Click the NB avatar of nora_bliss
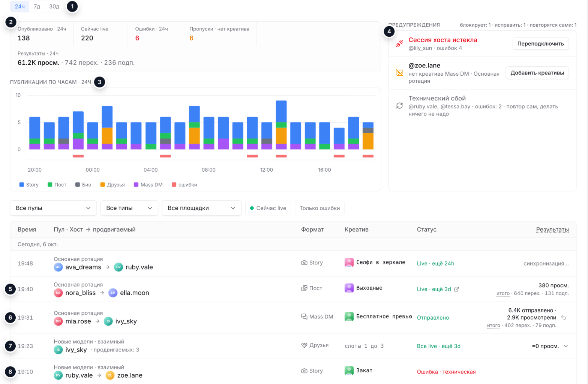The width and height of the screenshot is (588, 384). (58, 293)
